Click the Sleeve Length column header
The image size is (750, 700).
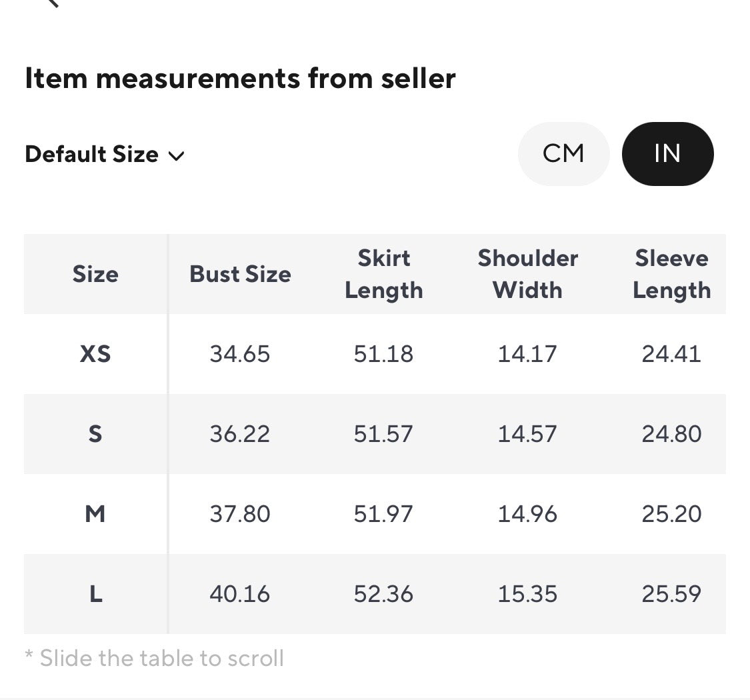click(671, 274)
